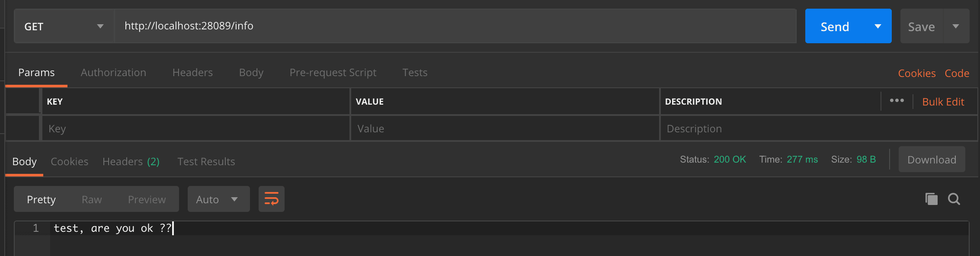Open the Bulk Edit link
Screen dimensions: 980x256
943,102
